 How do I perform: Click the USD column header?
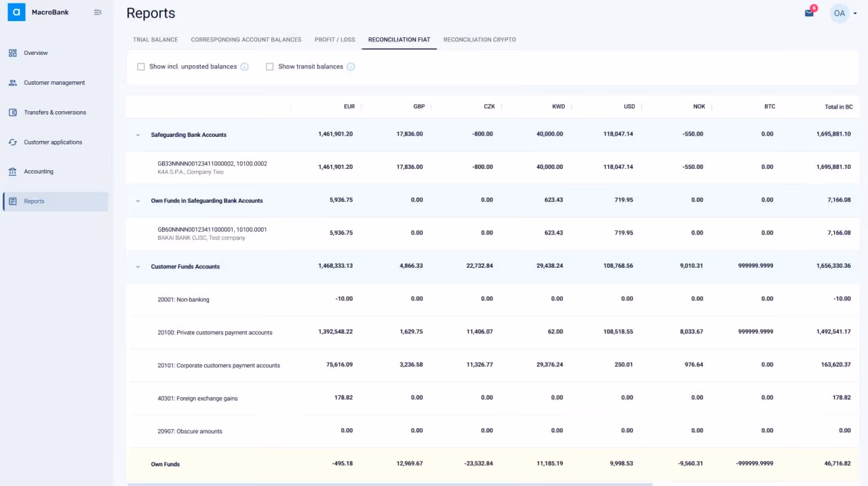[629, 106]
